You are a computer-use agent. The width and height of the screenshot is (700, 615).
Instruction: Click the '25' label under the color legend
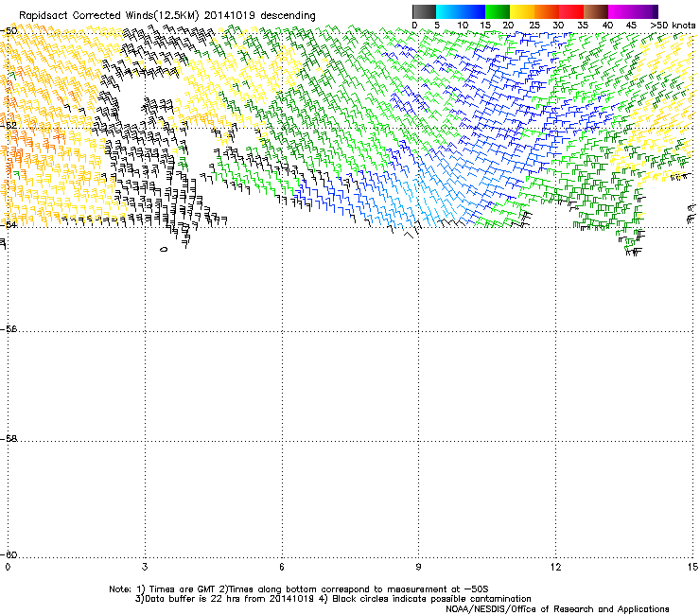pos(534,26)
